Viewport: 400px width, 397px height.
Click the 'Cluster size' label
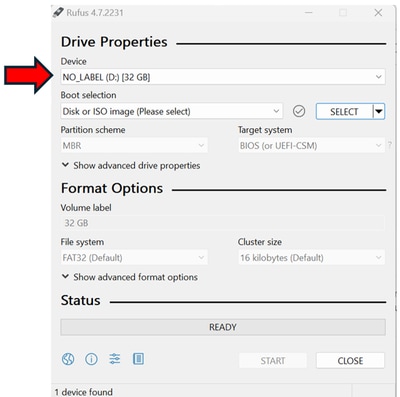pyautogui.click(x=260, y=242)
